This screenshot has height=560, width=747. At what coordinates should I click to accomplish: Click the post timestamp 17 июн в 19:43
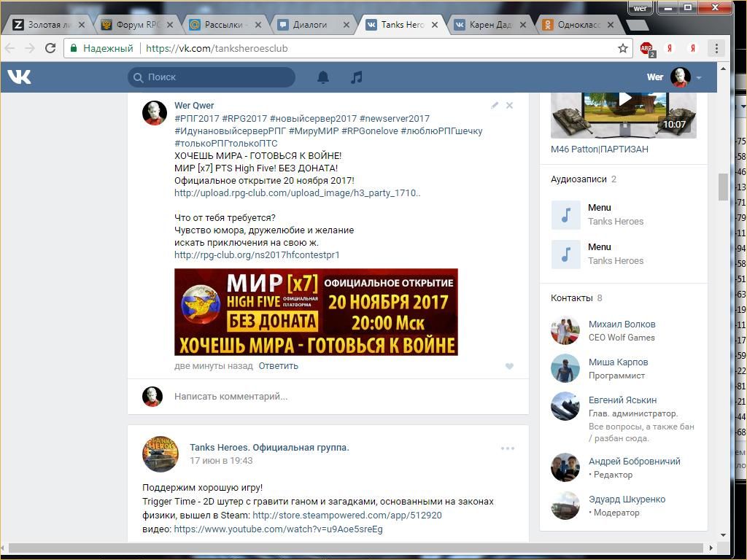tap(221, 461)
